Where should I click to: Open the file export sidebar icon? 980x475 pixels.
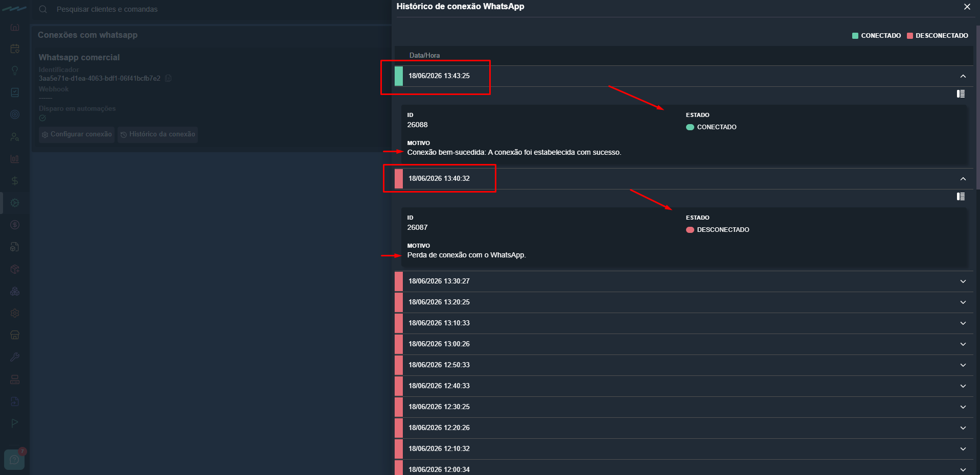click(x=15, y=401)
